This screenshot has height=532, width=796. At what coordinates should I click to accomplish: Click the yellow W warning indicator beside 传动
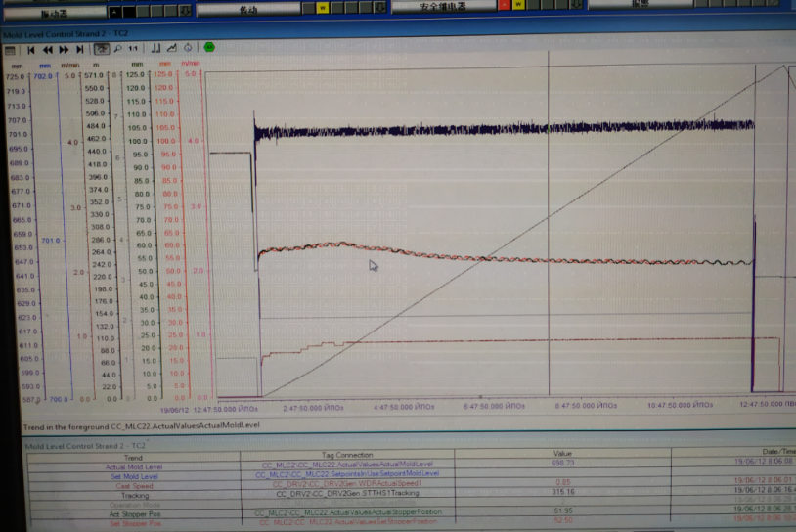tap(322, 7)
